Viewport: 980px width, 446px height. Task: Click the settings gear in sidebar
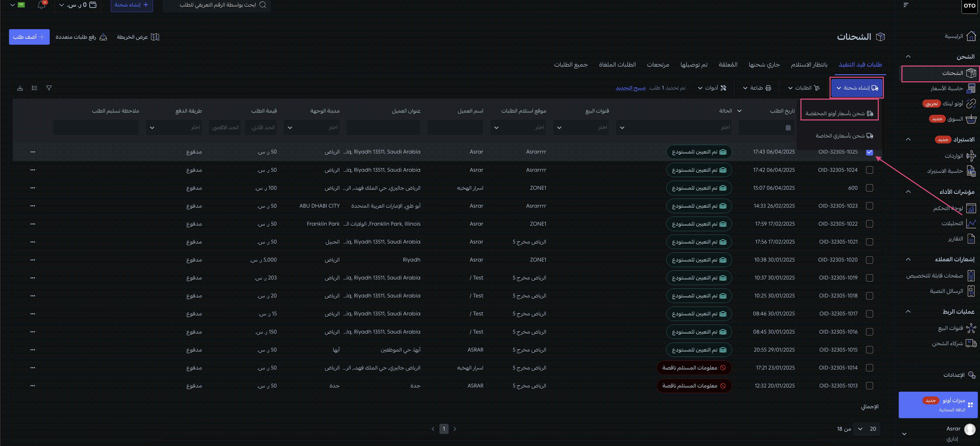971,375
